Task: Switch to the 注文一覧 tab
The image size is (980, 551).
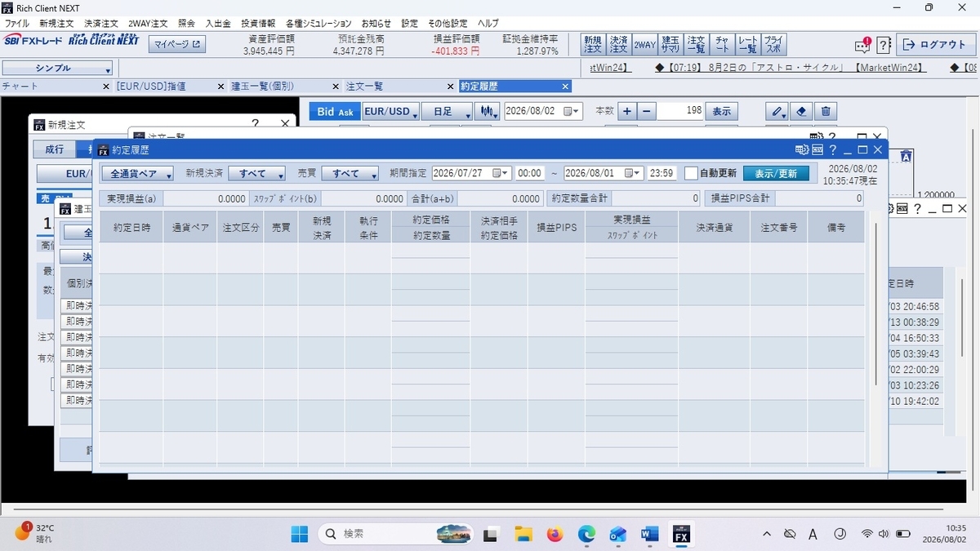Action: 365,86
